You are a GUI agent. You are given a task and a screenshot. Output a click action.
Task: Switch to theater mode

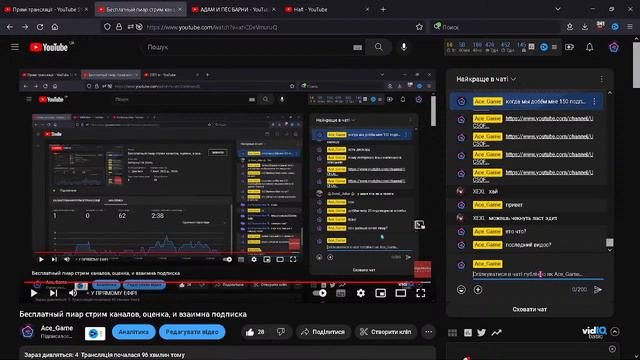pyautogui.click(x=400, y=293)
